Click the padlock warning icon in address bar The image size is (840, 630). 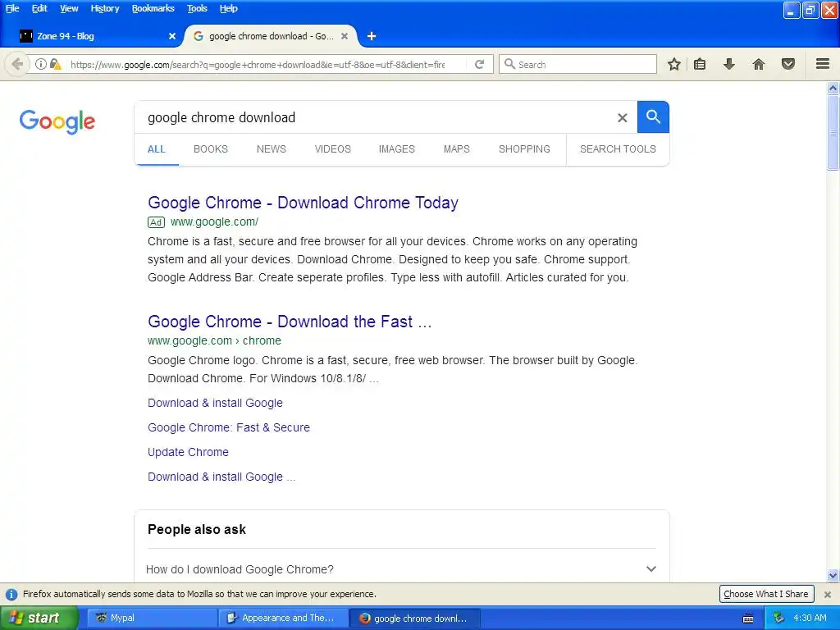click(55, 64)
